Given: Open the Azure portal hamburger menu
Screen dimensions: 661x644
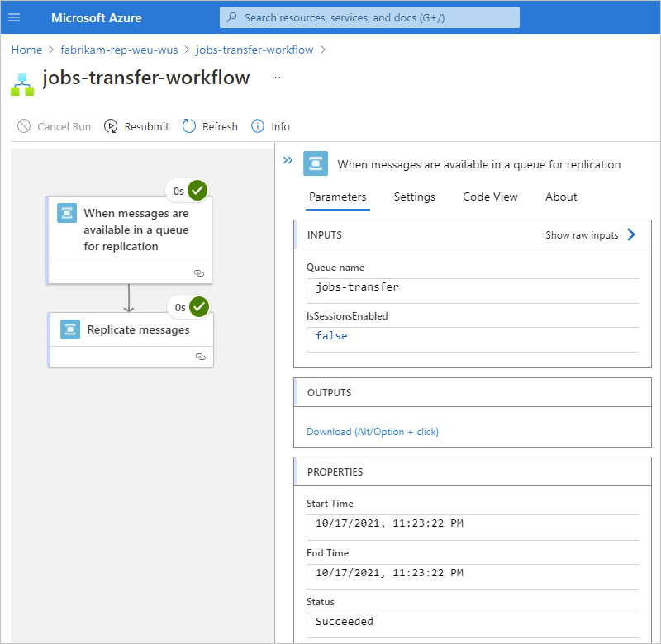Looking at the screenshot, I should [15, 17].
